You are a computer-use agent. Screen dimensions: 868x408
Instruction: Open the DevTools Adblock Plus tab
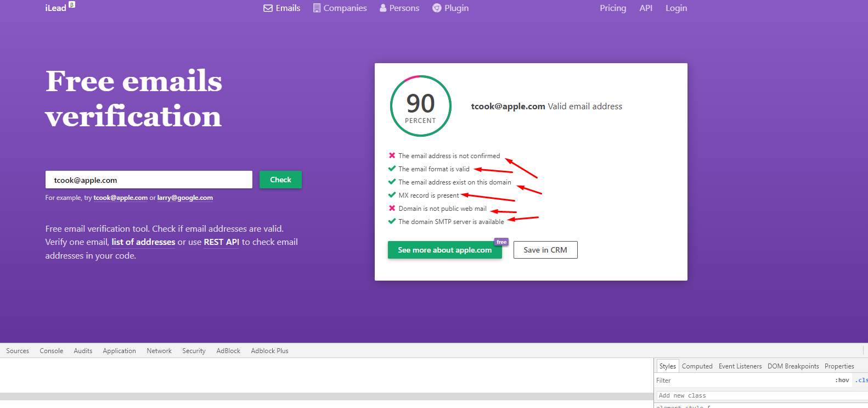click(x=269, y=351)
